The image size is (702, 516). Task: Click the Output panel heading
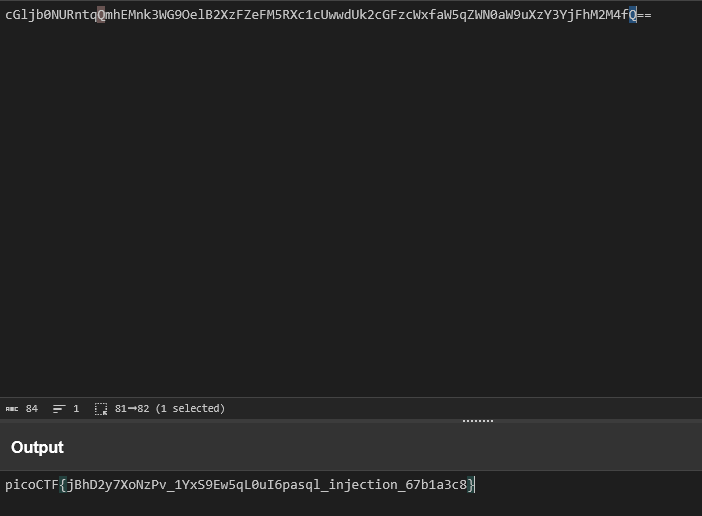click(37, 447)
